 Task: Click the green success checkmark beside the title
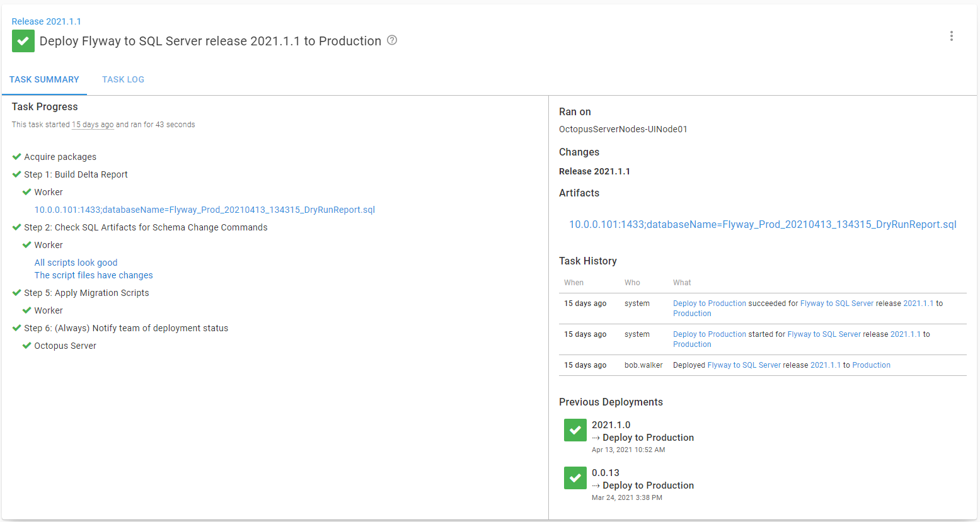[23, 40]
